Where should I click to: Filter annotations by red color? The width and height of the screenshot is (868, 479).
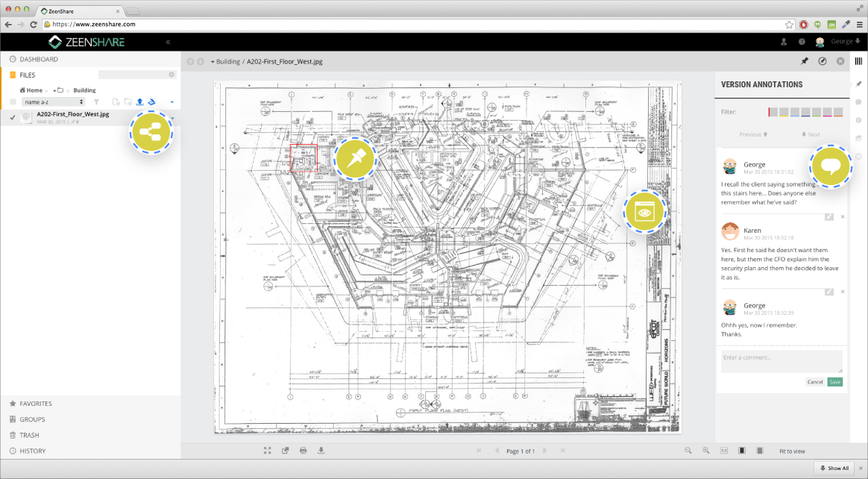pos(773,112)
